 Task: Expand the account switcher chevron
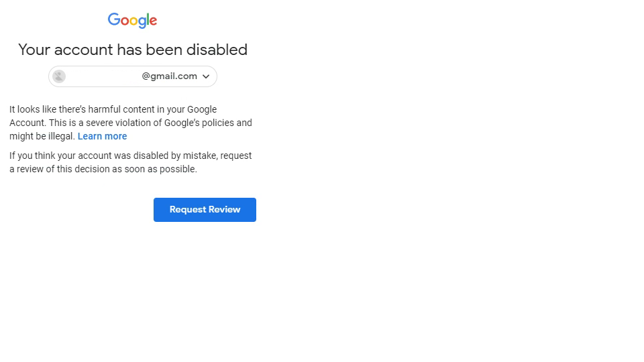[x=206, y=76]
